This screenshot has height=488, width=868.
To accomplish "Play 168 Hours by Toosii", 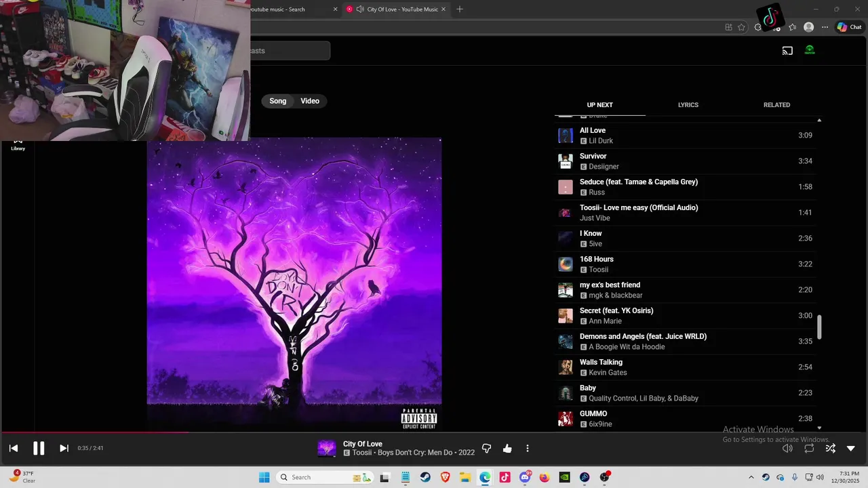I will 686,264.
